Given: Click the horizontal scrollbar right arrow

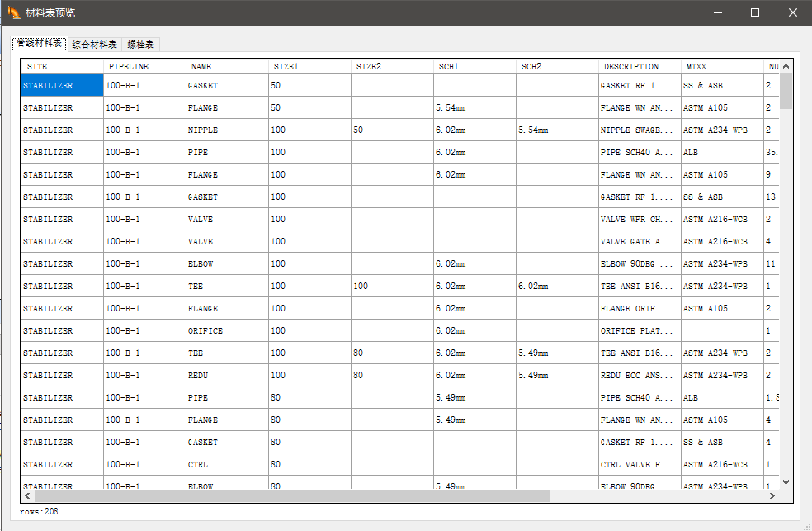Looking at the screenshot, I should click(x=773, y=495).
